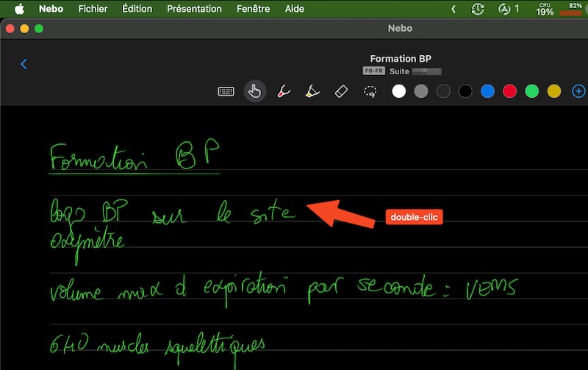Select the green color swatch
The height and width of the screenshot is (370, 588).
531,91
